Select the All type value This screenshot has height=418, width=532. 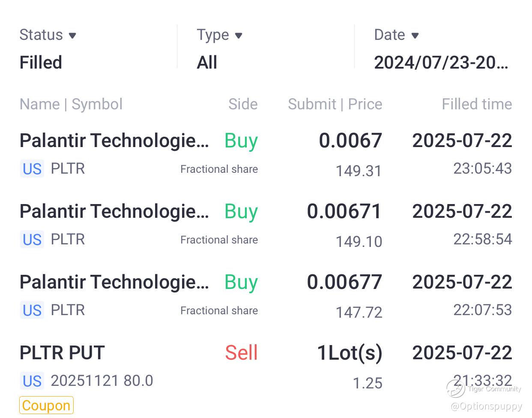[207, 63]
